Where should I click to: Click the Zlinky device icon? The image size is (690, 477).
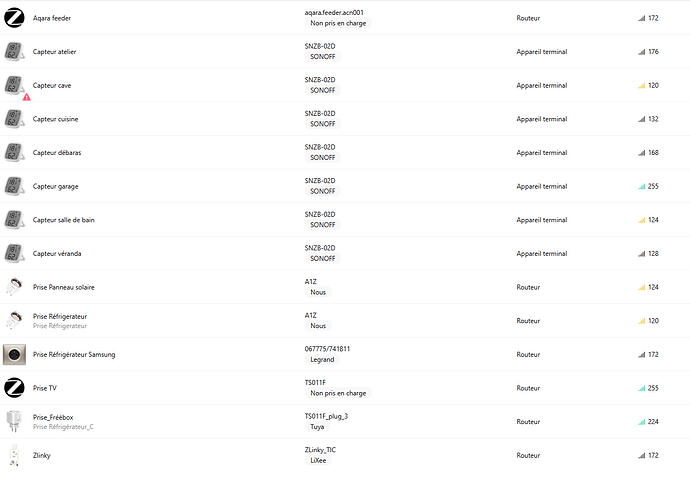pos(15,455)
